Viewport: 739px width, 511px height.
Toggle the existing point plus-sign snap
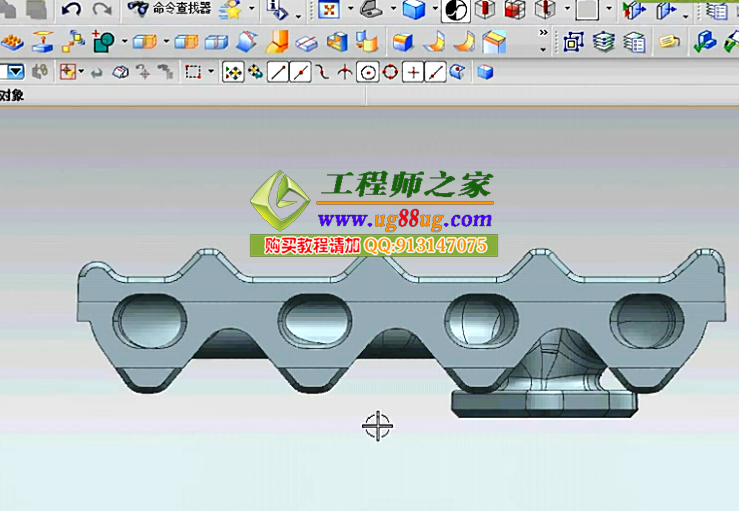[413, 72]
